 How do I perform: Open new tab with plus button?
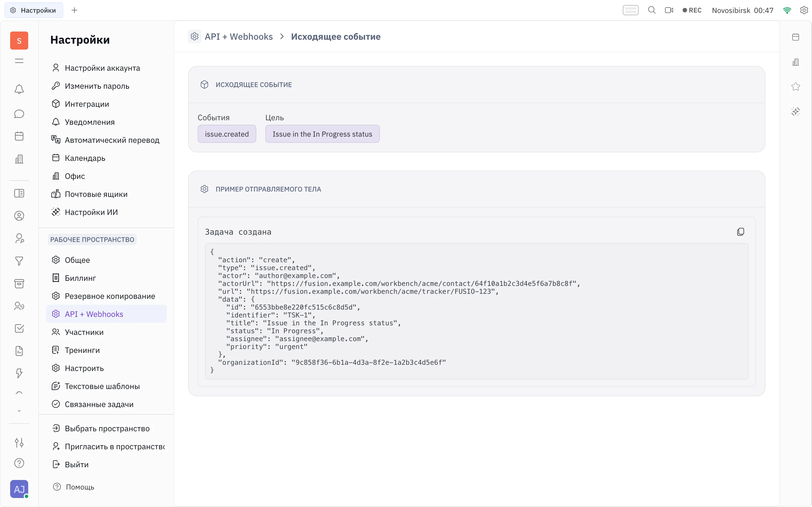(74, 10)
